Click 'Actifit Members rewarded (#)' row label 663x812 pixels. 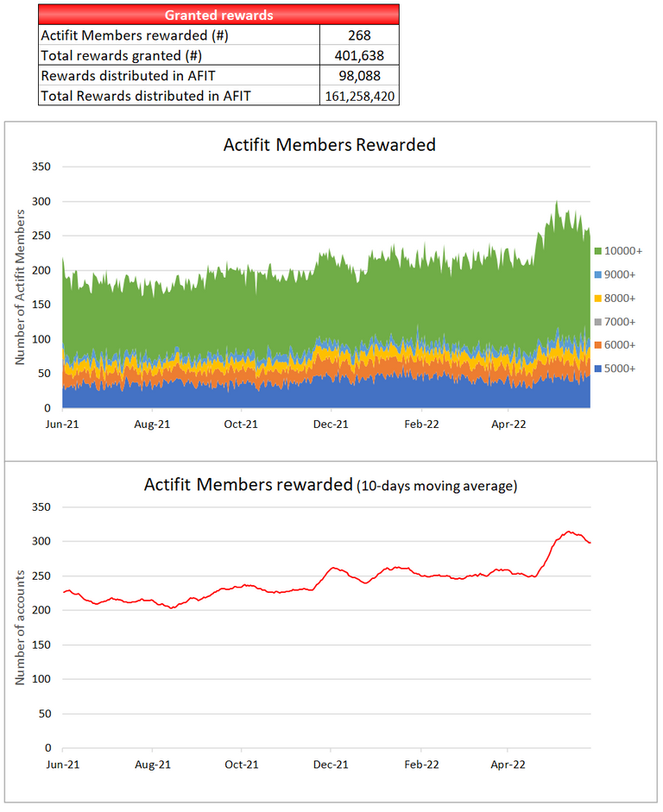click(135, 35)
